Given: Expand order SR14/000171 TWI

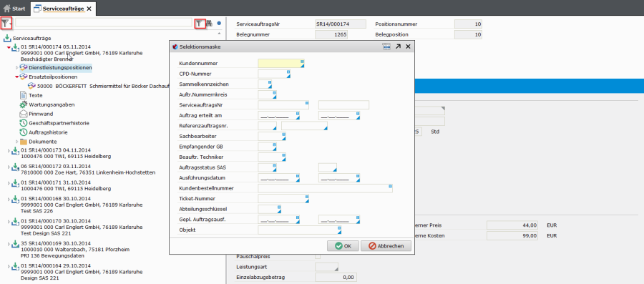Looking at the screenshot, I should pyautogui.click(x=9, y=183).
